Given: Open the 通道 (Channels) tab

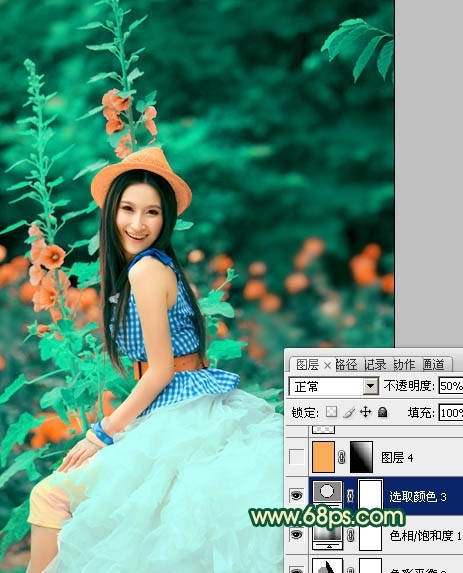Looking at the screenshot, I should 433,364.
